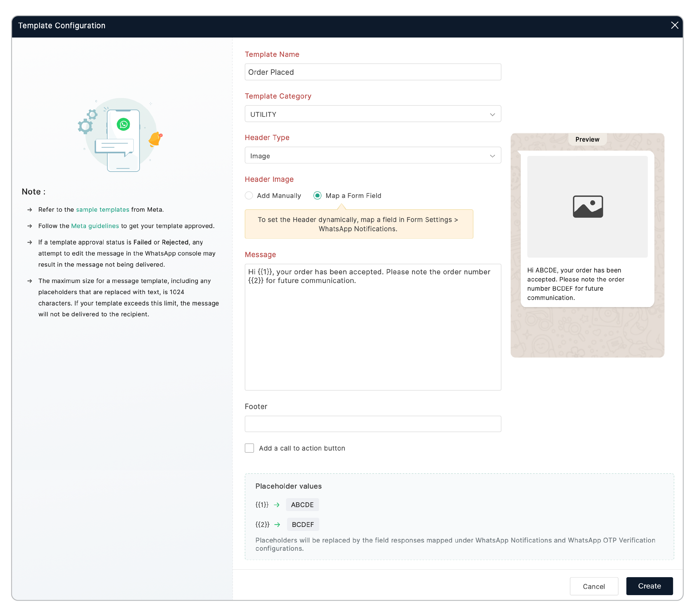Open the sample templates link

coord(102,210)
